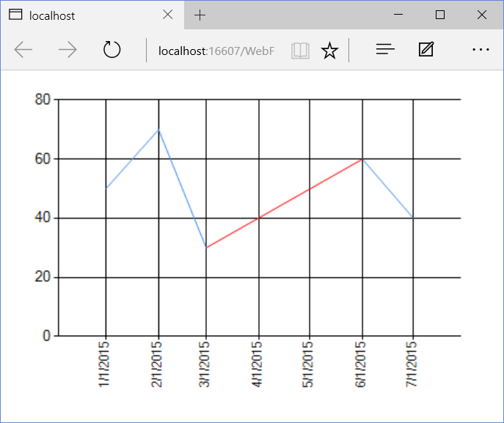Add page to favorites with star icon
Viewport: 504px width, 423px height.
tap(330, 50)
